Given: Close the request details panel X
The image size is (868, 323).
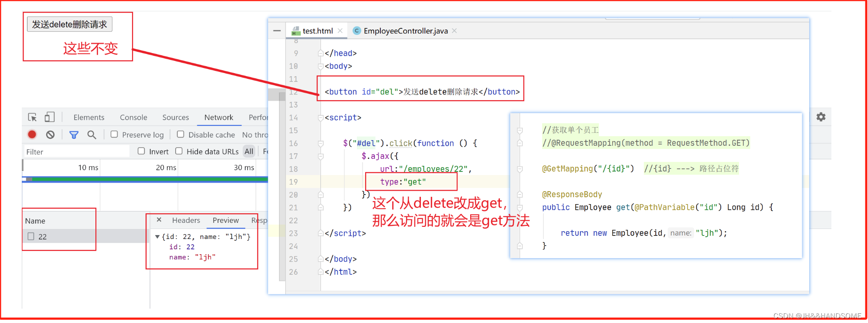Looking at the screenshot, I should [x=159, y=220].
